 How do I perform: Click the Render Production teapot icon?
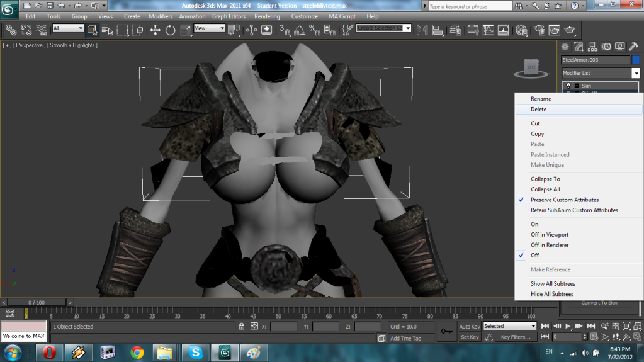pos(570,30)
